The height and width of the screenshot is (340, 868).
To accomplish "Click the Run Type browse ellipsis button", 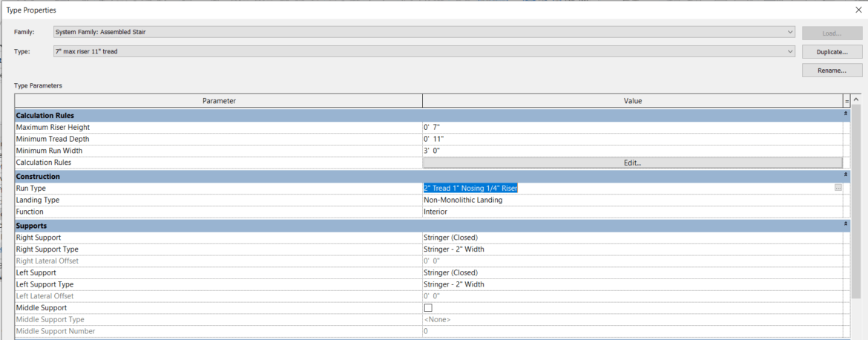I will click(x=838, y=189).
